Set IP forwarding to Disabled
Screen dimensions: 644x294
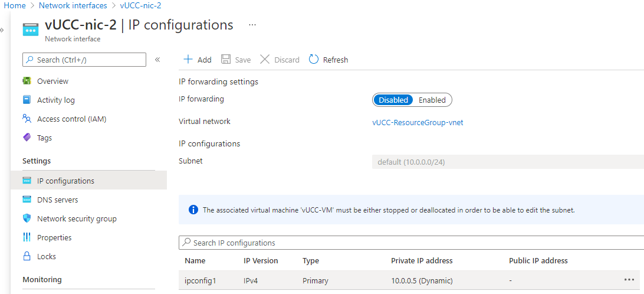pos(393,100)
